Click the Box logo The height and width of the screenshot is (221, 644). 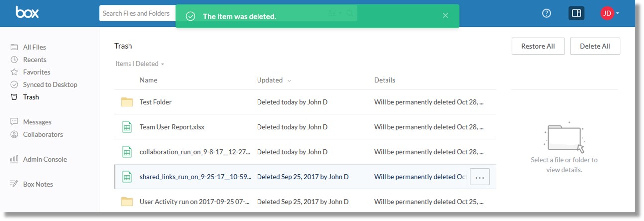click(27, 13)
